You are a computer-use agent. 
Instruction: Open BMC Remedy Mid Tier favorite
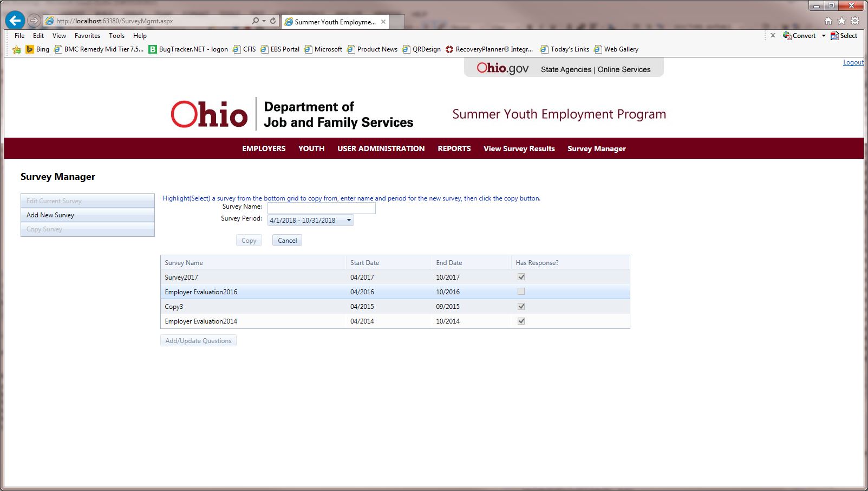(99, 49)
